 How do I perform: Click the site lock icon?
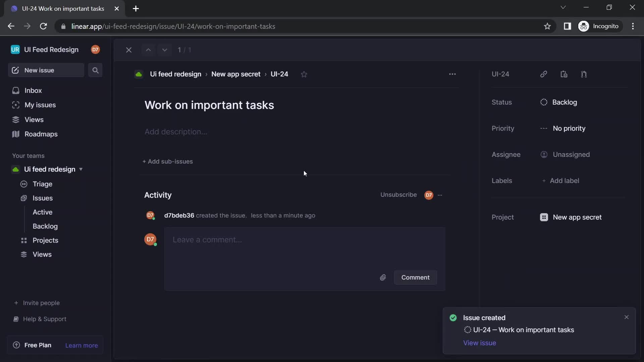(63, 26)
